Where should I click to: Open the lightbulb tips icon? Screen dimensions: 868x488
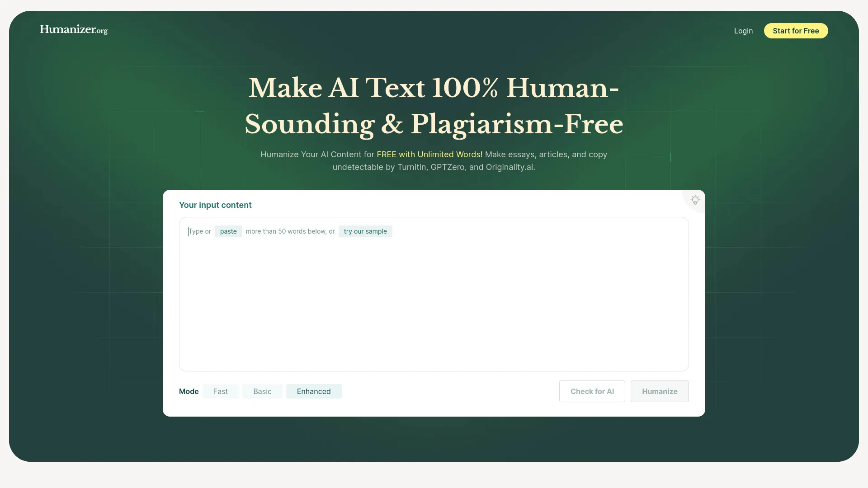pyautogui.click(x=695, y=200)
